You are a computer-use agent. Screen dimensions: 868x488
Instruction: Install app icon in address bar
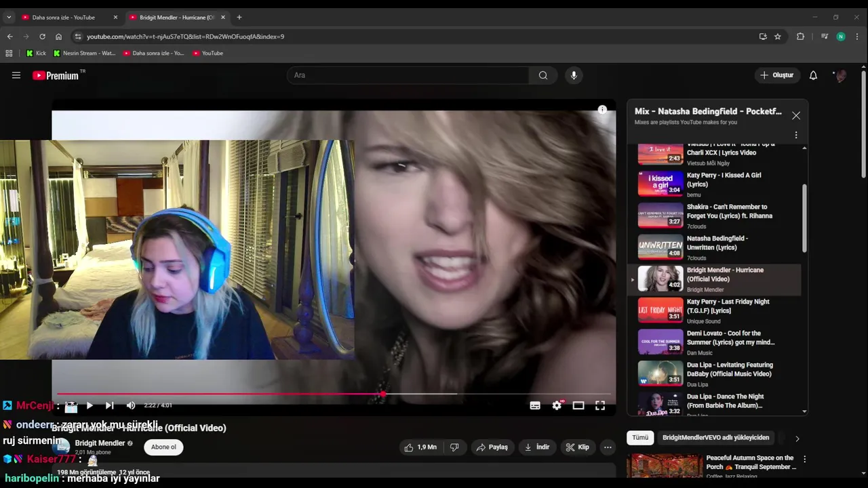pyautogui.click(x=763, y=37)
